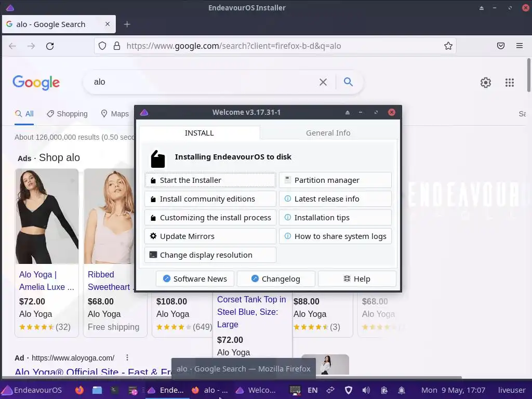The width and height of the screenshot is (532, 399).
Task: Open Alo Yoga Official Site ad link
Action: coord(94,372)
